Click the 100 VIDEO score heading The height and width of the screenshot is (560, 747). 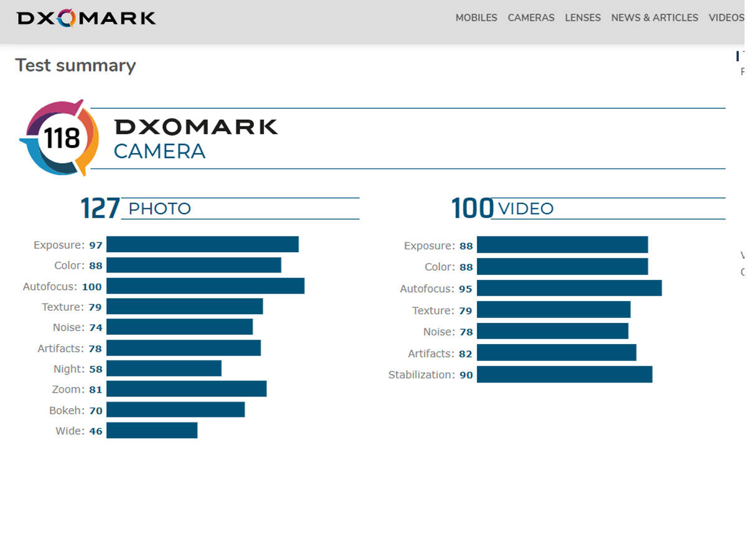502,208
